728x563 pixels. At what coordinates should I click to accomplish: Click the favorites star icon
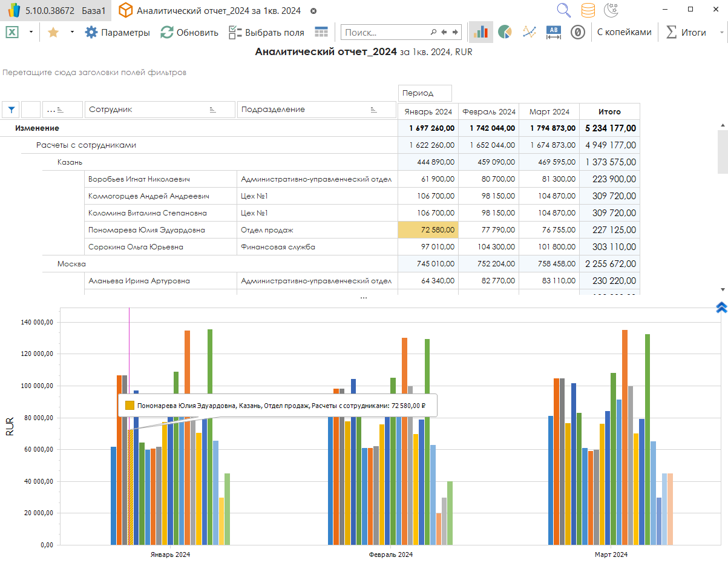click(53, 32)
